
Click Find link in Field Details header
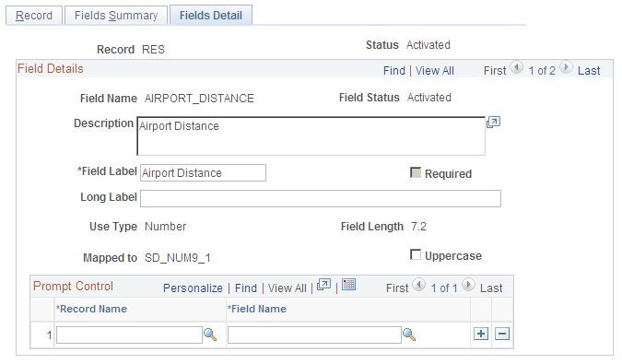pos(393,71)
